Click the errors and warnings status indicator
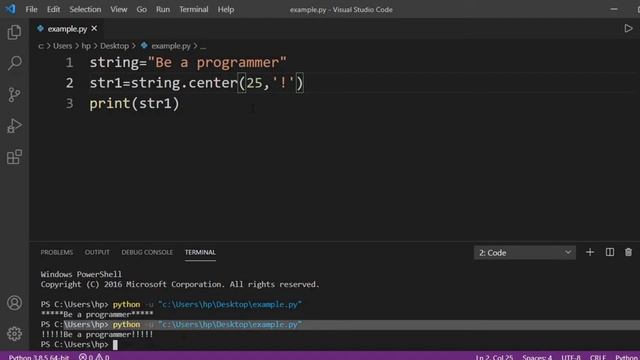Viewport: 640px width, 360px height. point(94,357)
